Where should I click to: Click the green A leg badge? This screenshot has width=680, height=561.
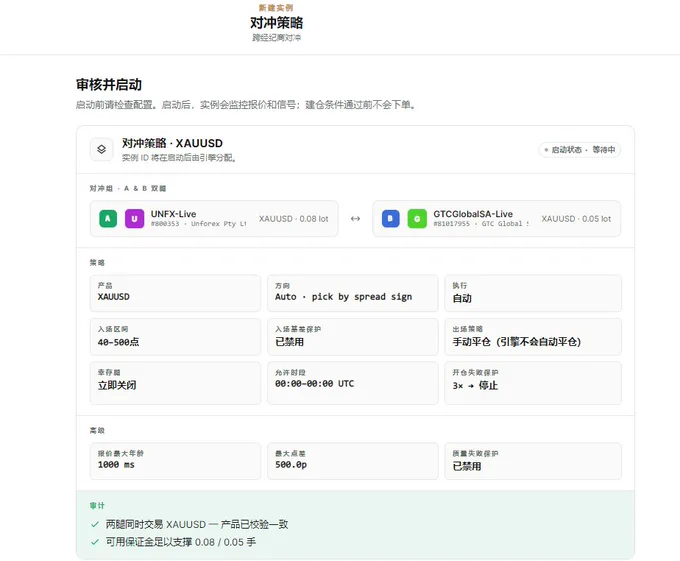tap(108, 219)
